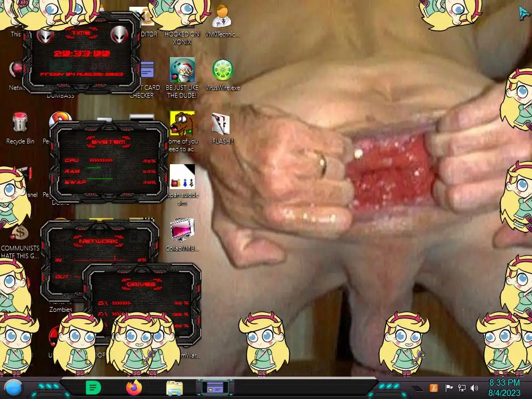Click the IN traffic row of NETWORK widget
The height and width of the screenshot is (399, 532).
coord(101,260)
